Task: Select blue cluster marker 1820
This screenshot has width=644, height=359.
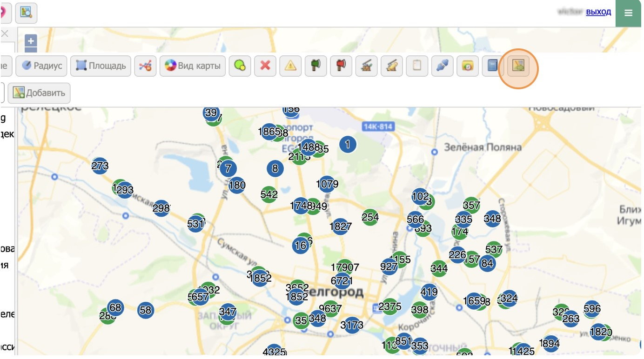Action: [599, 332]
